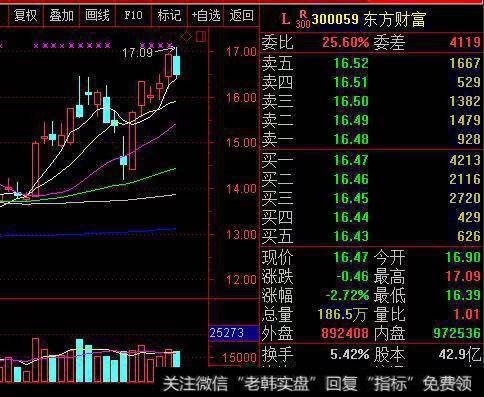
Task: Select 买三 price 16.45
Action: (351, 198)
